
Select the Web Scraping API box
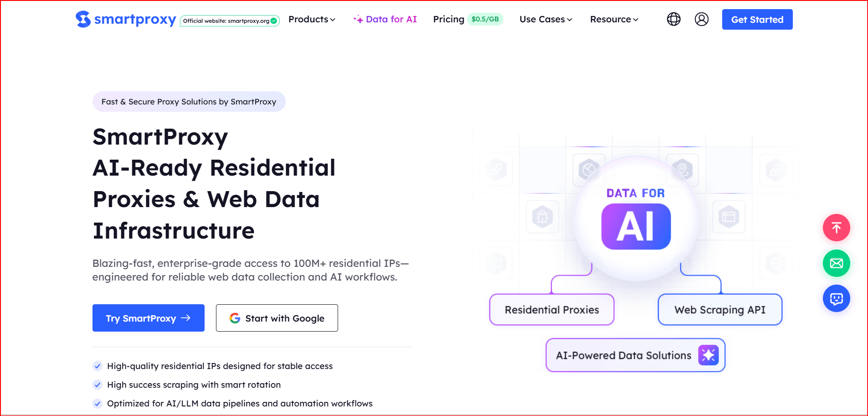(x=719, y=310)
